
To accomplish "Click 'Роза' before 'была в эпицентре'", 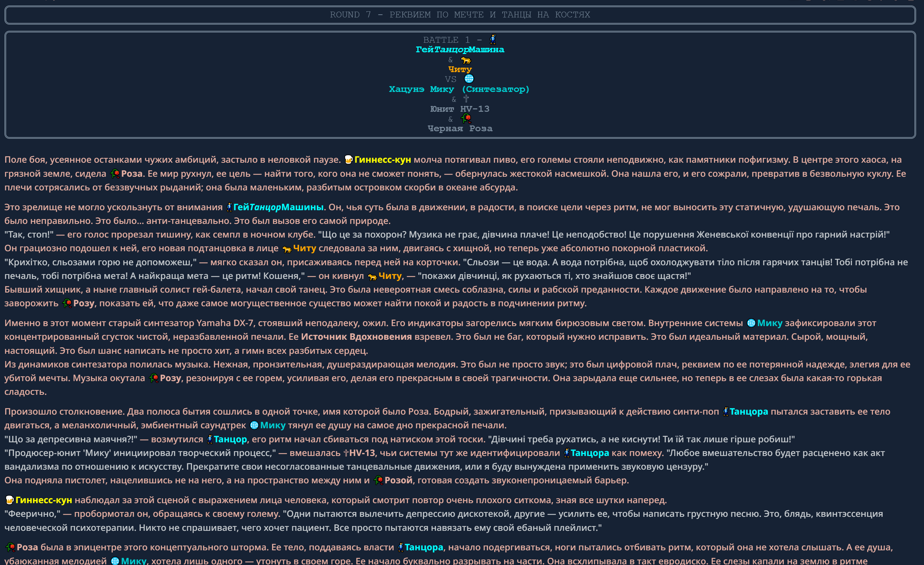I will 27,548.
